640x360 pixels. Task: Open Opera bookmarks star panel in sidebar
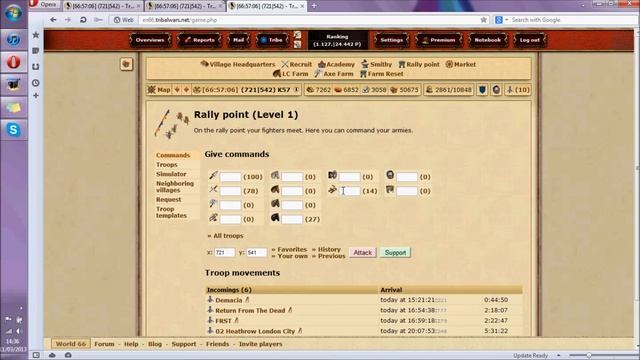pyautogui.click(x=36, y=35)
